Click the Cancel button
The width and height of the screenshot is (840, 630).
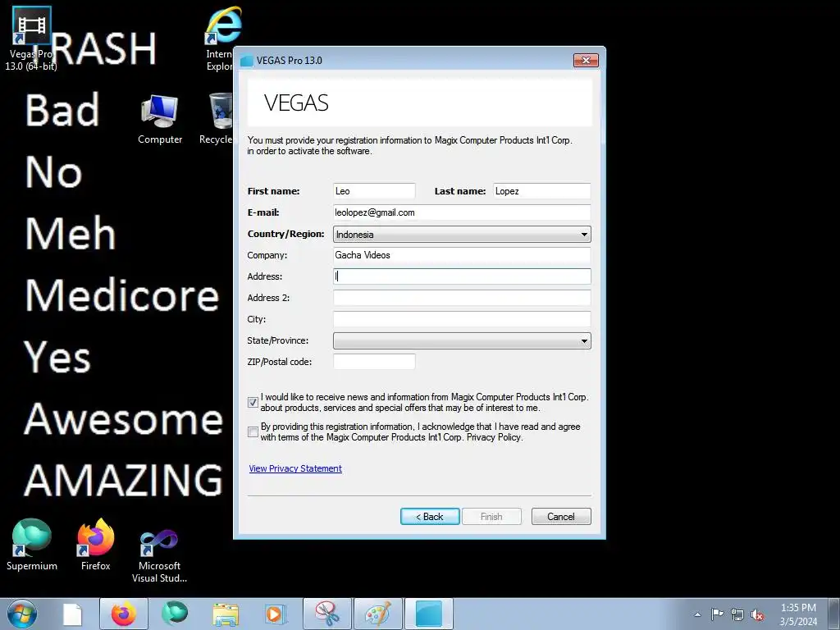pos(561,517)
